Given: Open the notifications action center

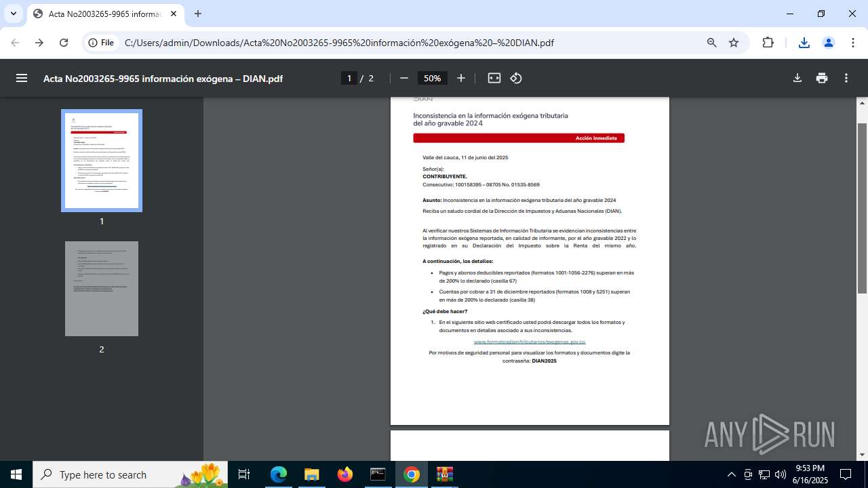Looking at the screenshot, I should tap(846, 474).
